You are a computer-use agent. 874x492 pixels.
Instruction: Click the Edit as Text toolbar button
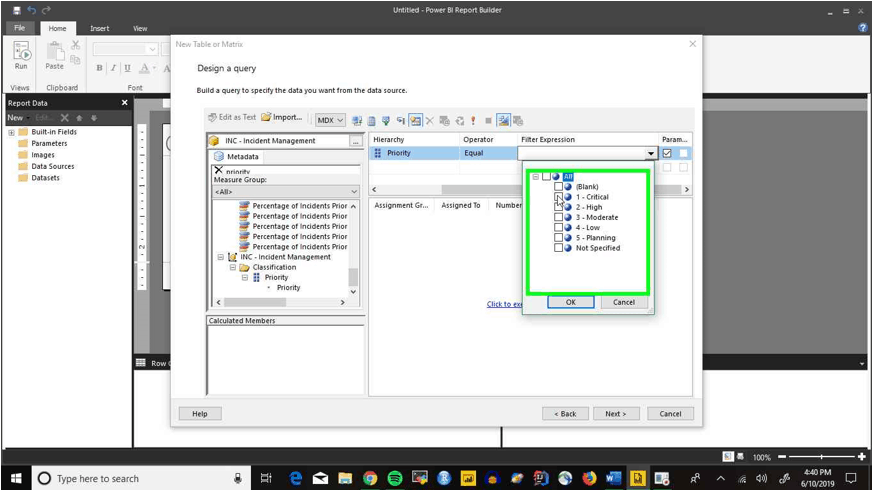[232, 118]
